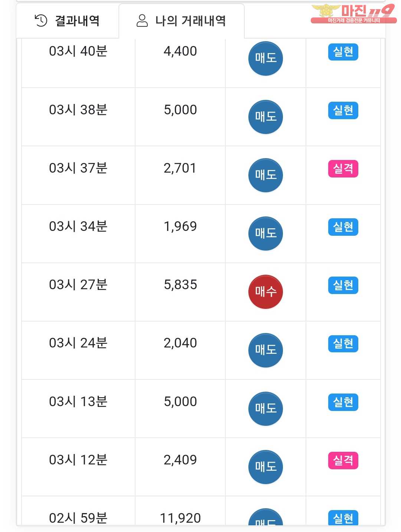Open the 나의 거래내역 tab
Screen dimensions: 401x532
[x=182, y=21]
